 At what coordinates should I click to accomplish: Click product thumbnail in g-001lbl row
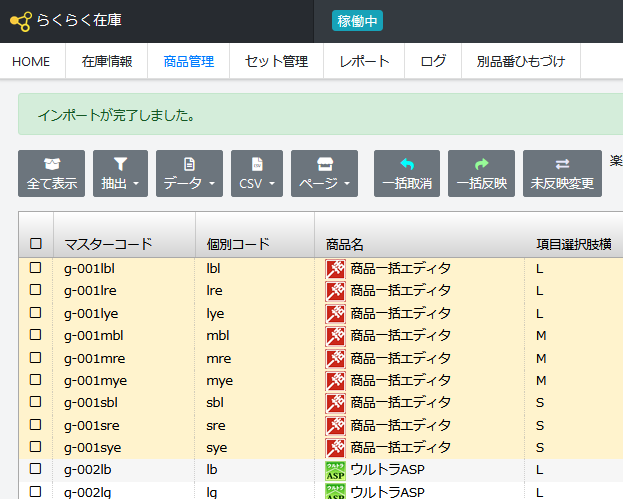(335, 269)
